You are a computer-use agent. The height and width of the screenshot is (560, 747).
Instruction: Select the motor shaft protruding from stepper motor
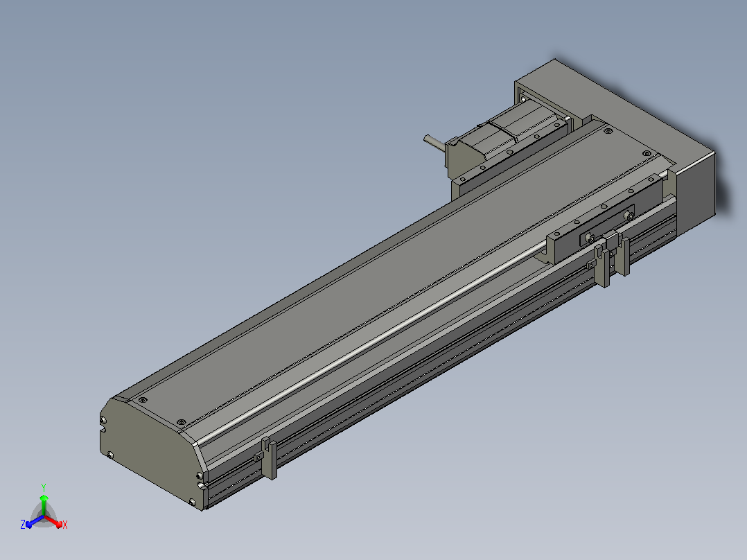434,141
